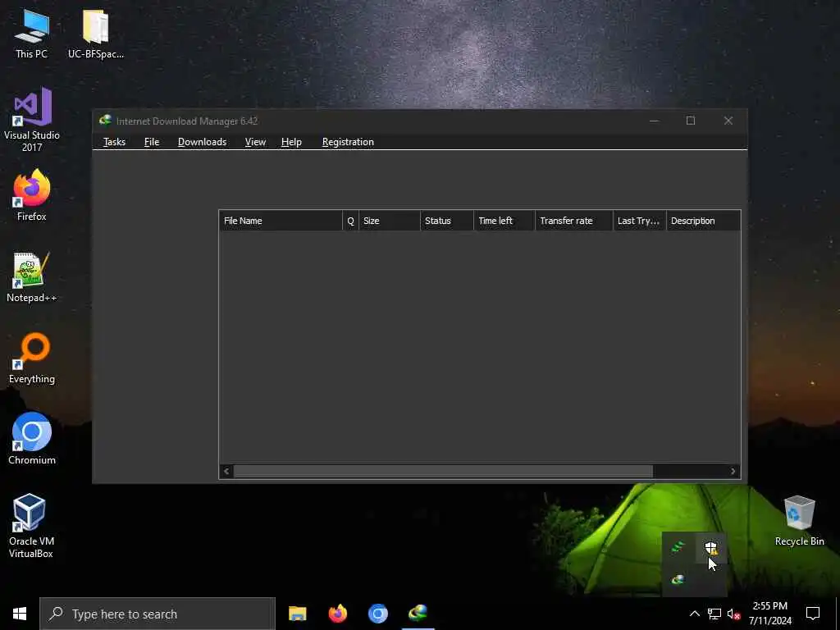
Task: Select the Visual Studio 2017 desktop shortcut
Action: tap(32, 120)
